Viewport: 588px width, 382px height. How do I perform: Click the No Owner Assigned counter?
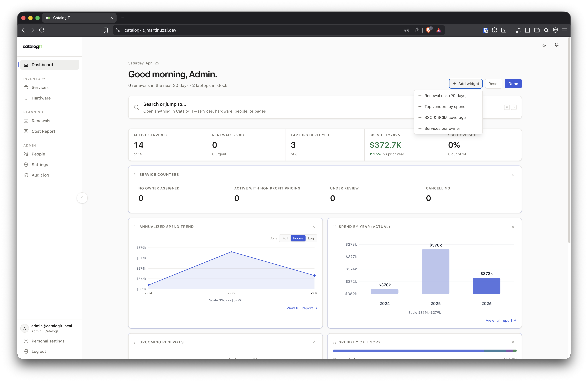point(181,195)
